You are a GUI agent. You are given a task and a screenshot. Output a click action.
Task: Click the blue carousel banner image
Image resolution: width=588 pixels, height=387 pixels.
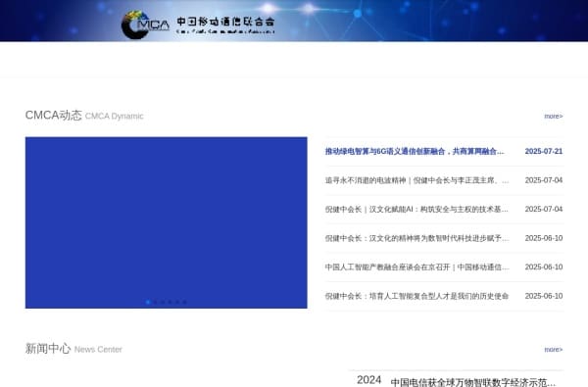[167, 222]
